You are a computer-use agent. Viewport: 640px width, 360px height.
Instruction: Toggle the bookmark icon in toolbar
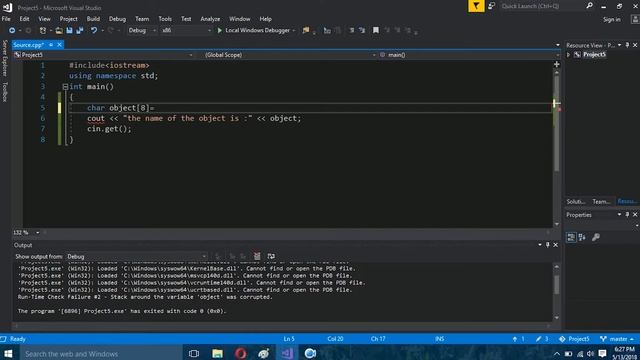point(376,30)
